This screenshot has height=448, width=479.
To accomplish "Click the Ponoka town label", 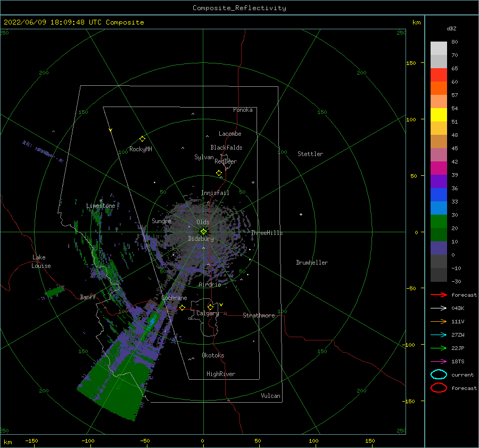I will pyautogui.click(x=243, y=110).
